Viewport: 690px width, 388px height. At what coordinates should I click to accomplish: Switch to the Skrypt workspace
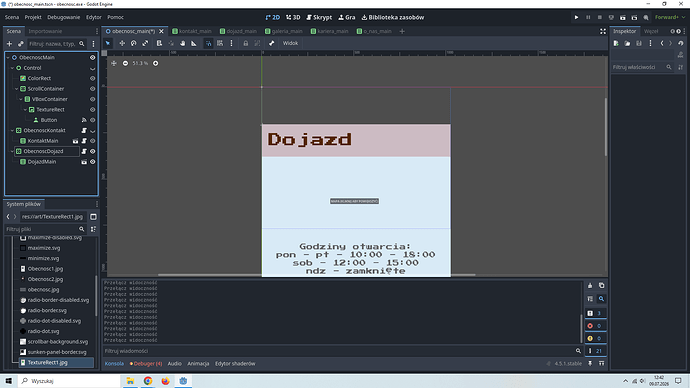tap(319, 17)
